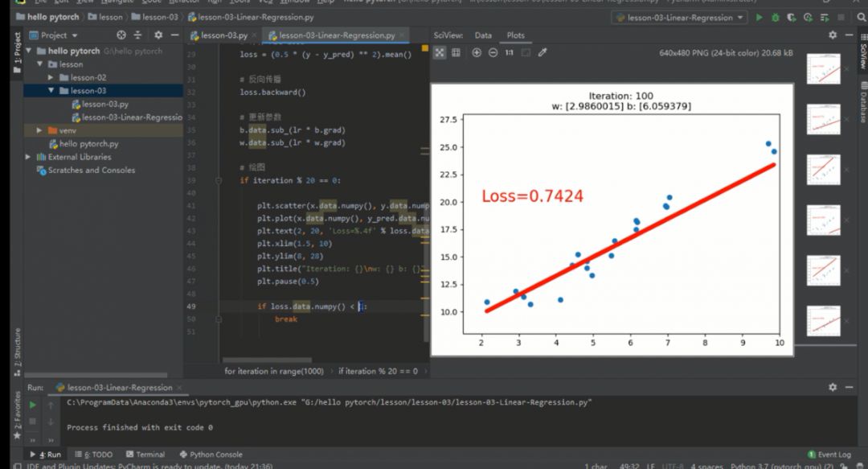This screenshot has height=469, width=868.
Task: Collapse the hello pytorch project root
Action: [27, 50]
